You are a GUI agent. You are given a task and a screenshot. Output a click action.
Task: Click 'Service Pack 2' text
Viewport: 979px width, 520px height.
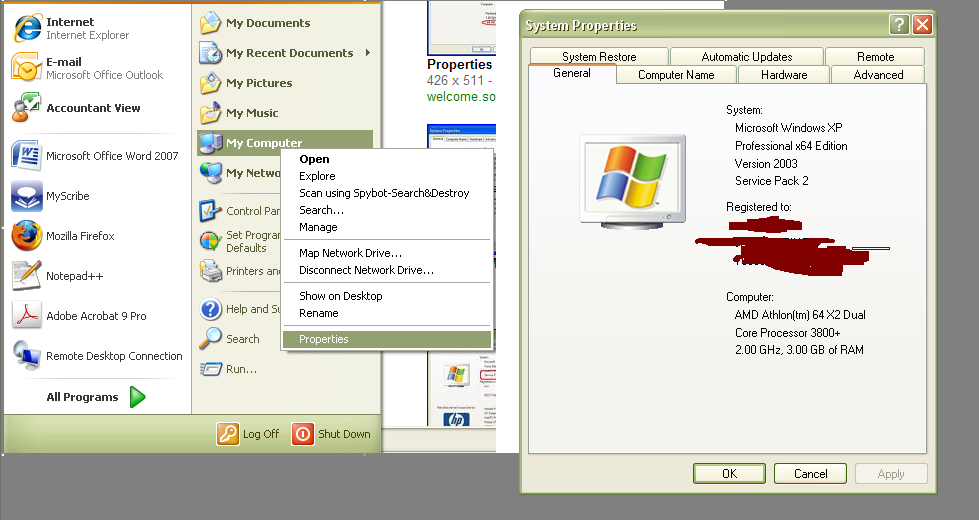772,181
